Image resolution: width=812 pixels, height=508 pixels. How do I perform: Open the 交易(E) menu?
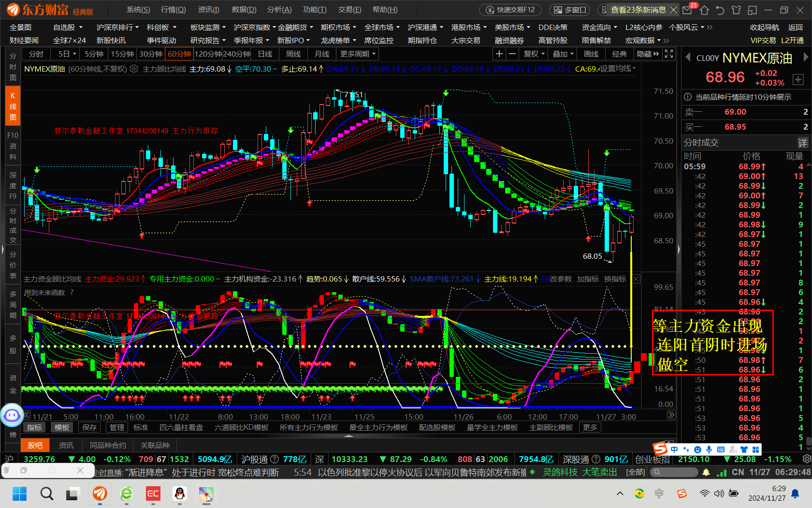(x=349, y=10)
